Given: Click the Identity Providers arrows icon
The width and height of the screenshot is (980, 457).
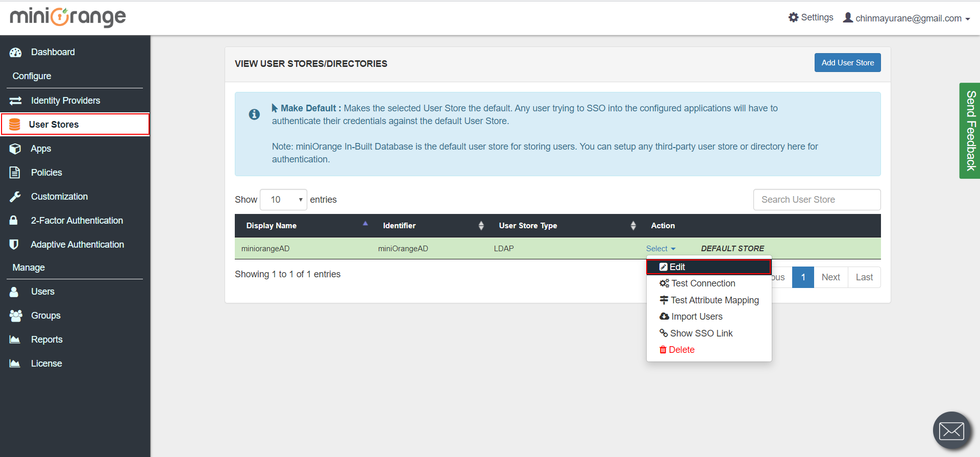Looking at the screenshot, I should (x=15, y=101).
